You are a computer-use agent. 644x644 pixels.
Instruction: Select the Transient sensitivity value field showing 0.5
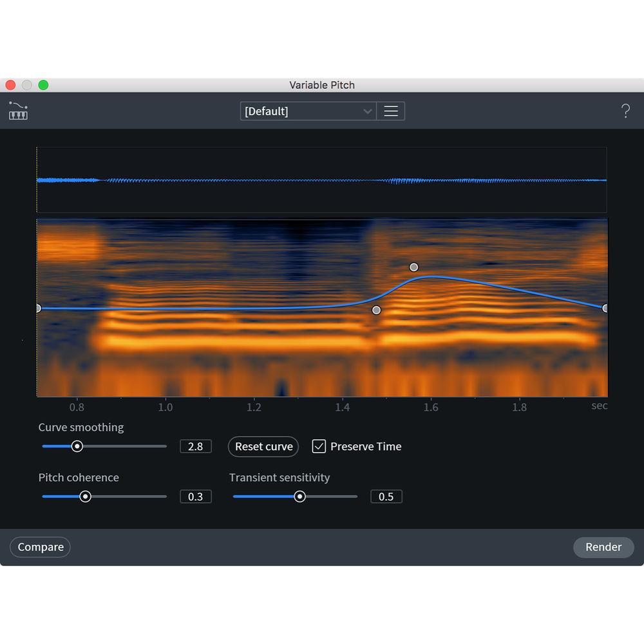point(386,496)
